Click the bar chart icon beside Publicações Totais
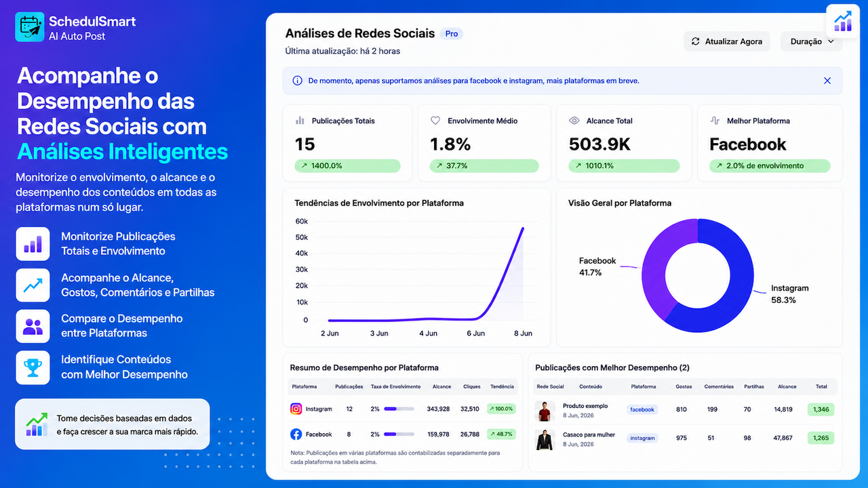The width and height of the screenshot is (868, 488). pyautogui.click(x=300, y=121)
